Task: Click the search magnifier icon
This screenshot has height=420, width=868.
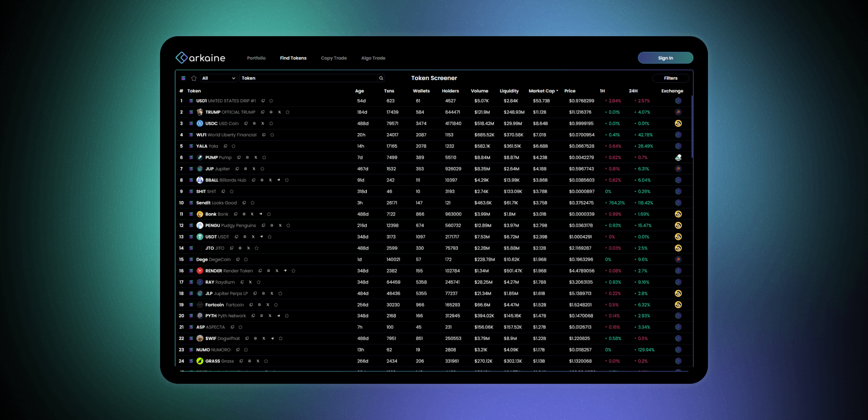Action: (x=381, y=78)
